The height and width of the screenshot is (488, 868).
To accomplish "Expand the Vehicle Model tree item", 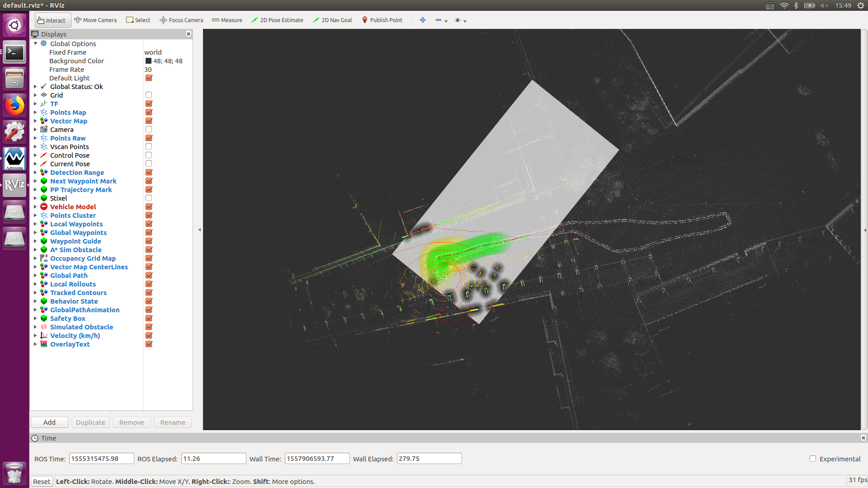I will [x=35, y=207].
